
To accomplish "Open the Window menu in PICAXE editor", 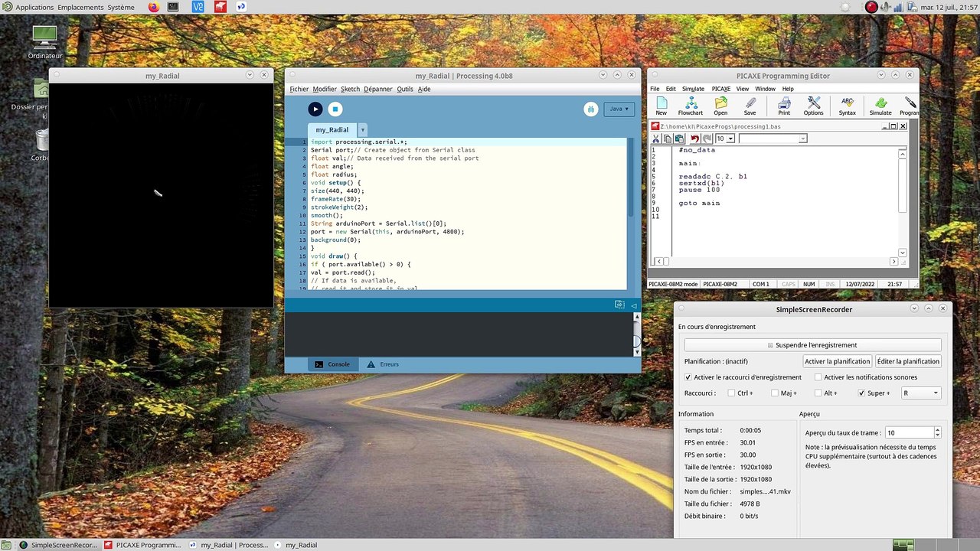I will (765, 89).
